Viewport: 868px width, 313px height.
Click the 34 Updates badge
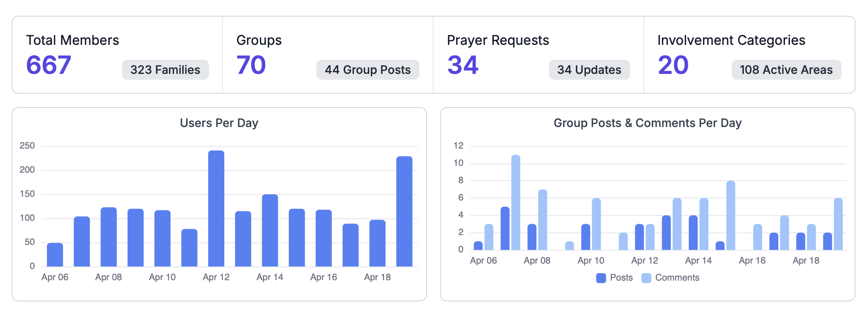tap(589, 70)
